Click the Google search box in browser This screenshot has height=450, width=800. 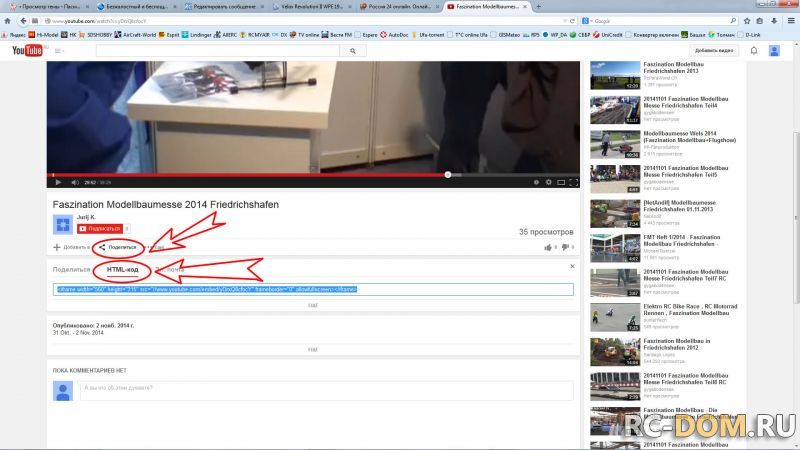point(659,21)
